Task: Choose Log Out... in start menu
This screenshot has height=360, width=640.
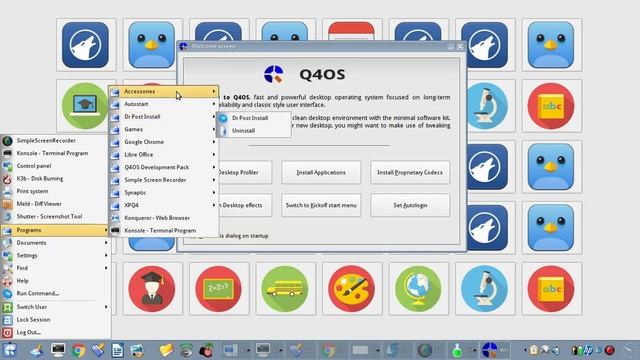Action: [55, 332]
